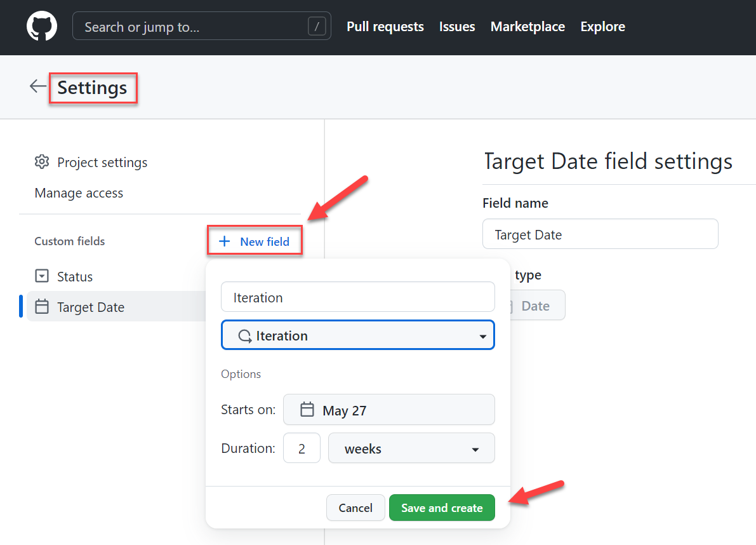756x545 pixels.
Task: Click the New field button
Action: [x=255, y=241]
